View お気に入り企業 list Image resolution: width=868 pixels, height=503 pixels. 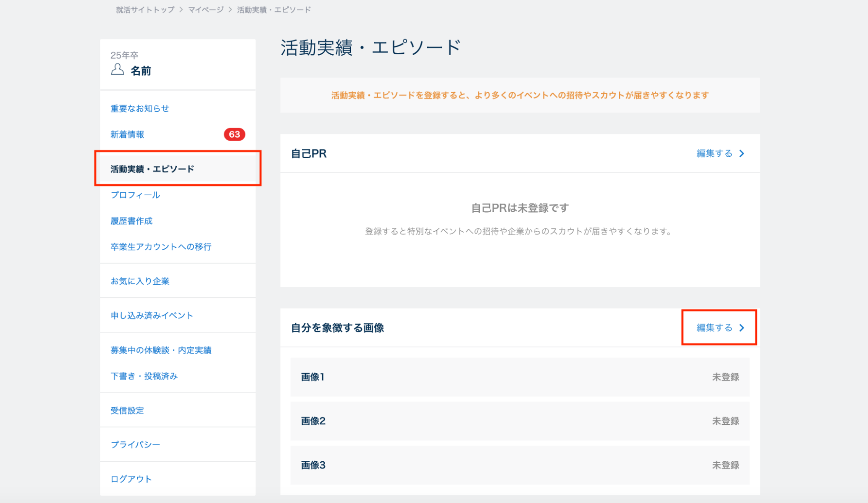point(139,281)
